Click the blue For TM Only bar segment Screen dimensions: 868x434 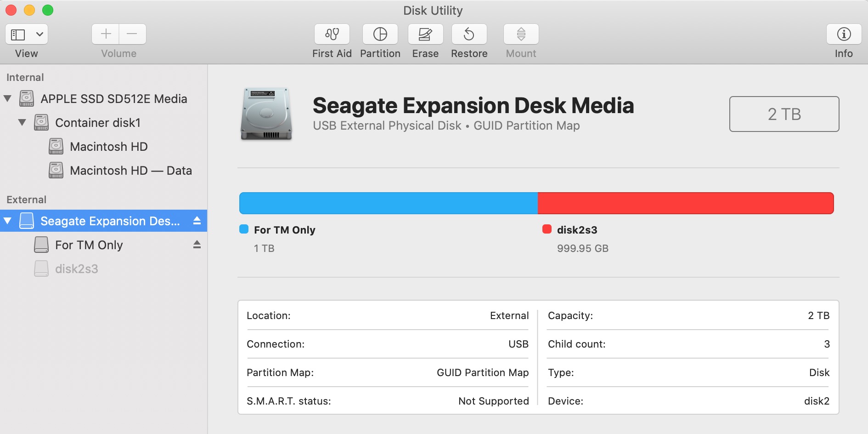[388, 203]
